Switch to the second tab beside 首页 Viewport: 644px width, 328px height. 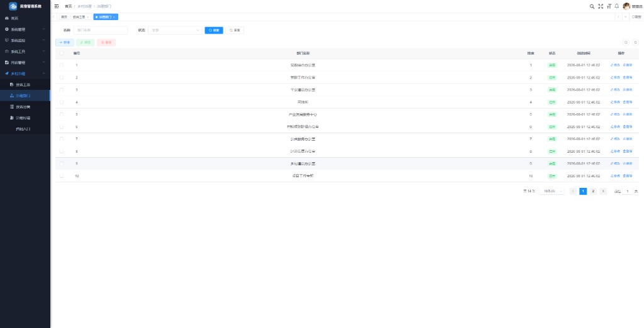(80, 17)
